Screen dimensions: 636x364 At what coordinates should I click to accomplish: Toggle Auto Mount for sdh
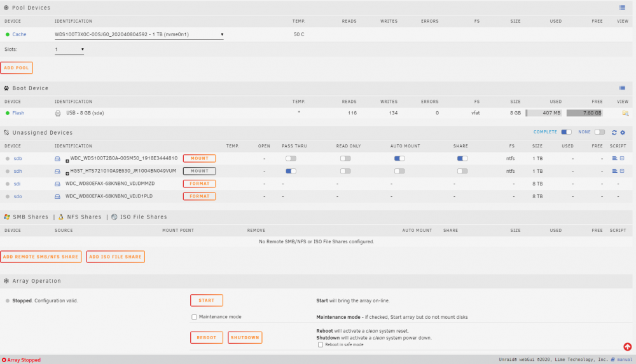399,171
